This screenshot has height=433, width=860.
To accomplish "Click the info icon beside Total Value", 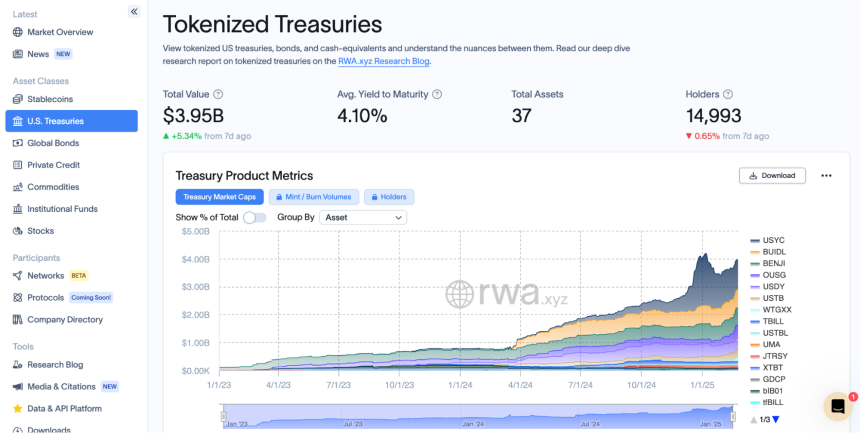I will (x=218, y=94).
